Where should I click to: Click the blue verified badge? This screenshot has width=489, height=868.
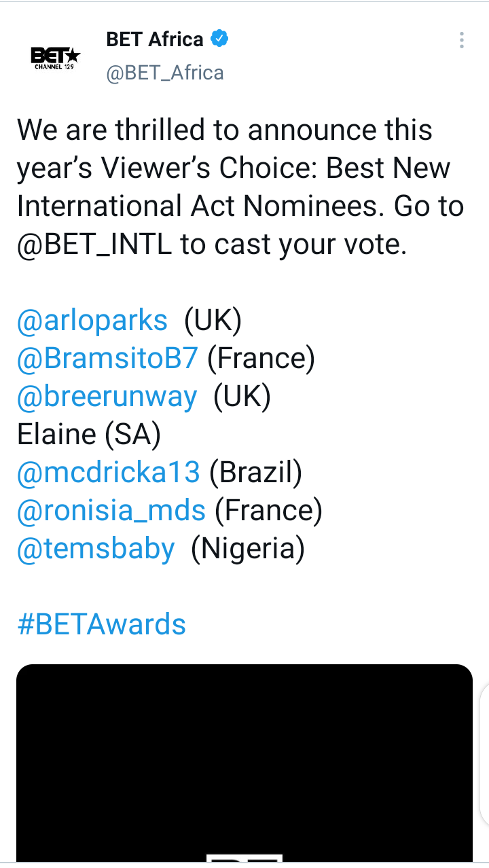click(x=219, y=39)
